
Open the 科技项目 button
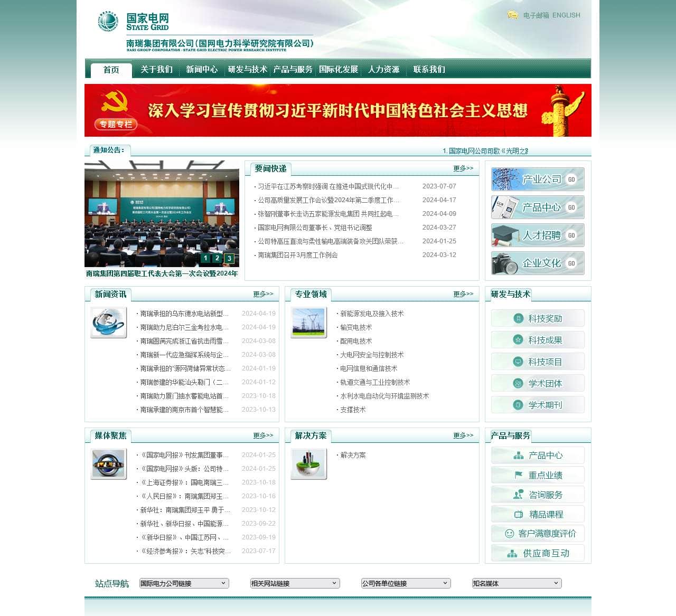538,362
